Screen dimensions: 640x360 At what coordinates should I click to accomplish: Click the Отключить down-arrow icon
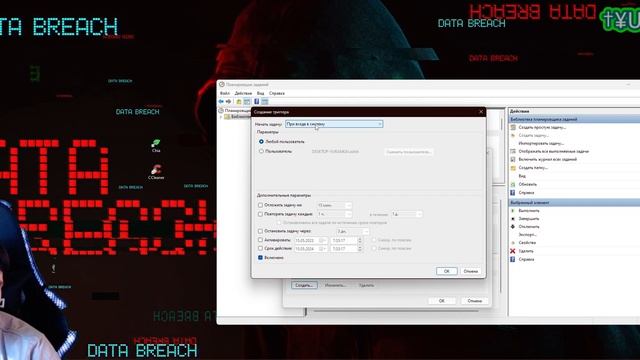point(513,227)
